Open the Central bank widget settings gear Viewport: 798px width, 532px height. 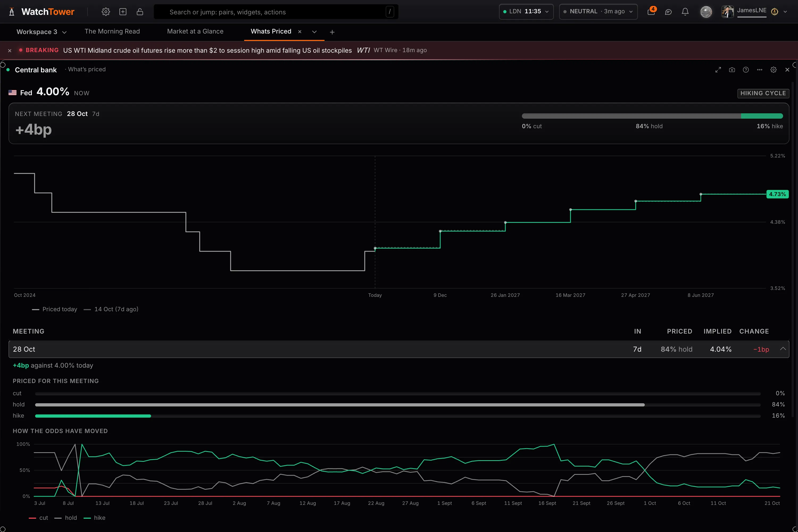(774, 69)
